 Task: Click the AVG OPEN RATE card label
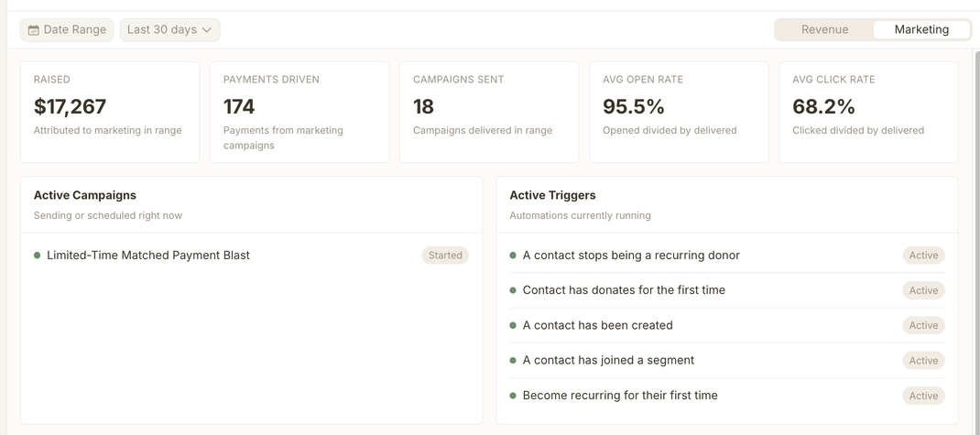coord(643,80)
